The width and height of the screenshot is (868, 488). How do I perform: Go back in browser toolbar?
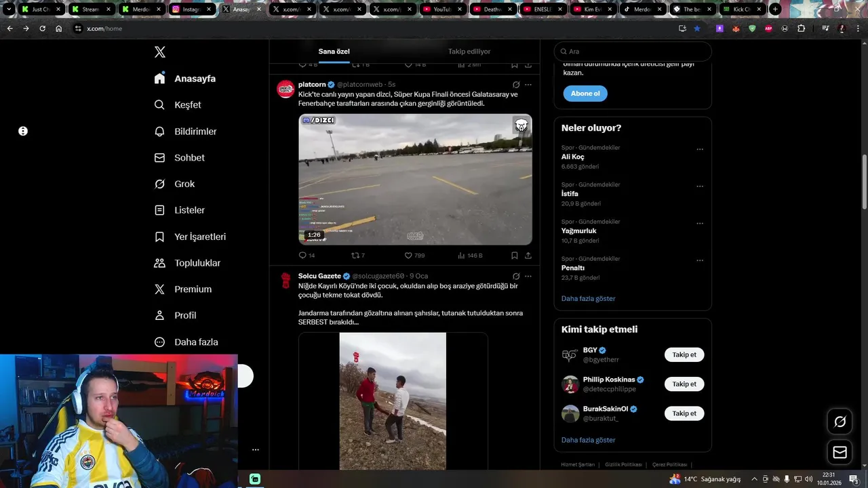tap(9, 28)
